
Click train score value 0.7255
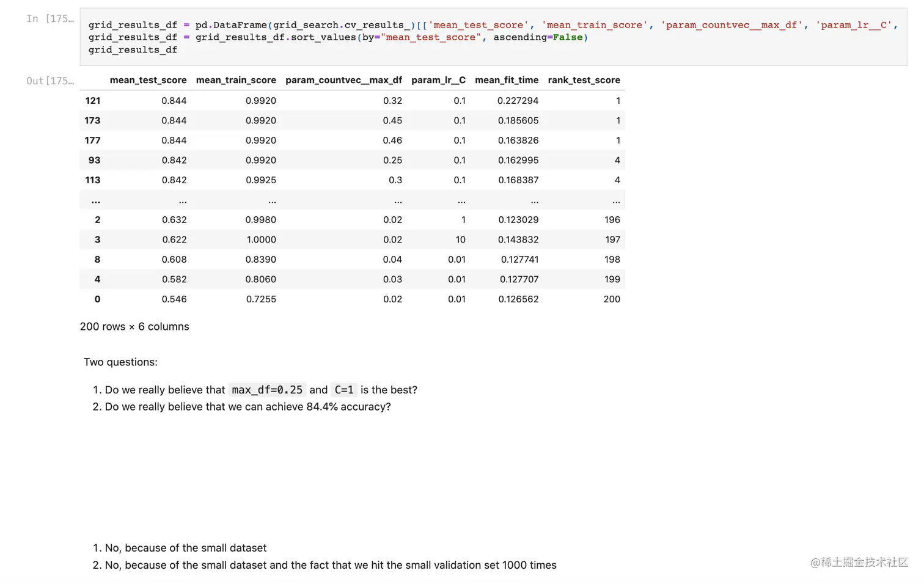[261, 299]
